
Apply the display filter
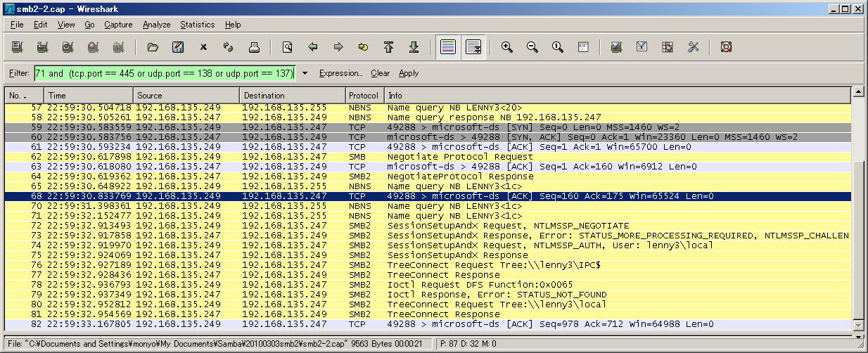tap(409, 73)
